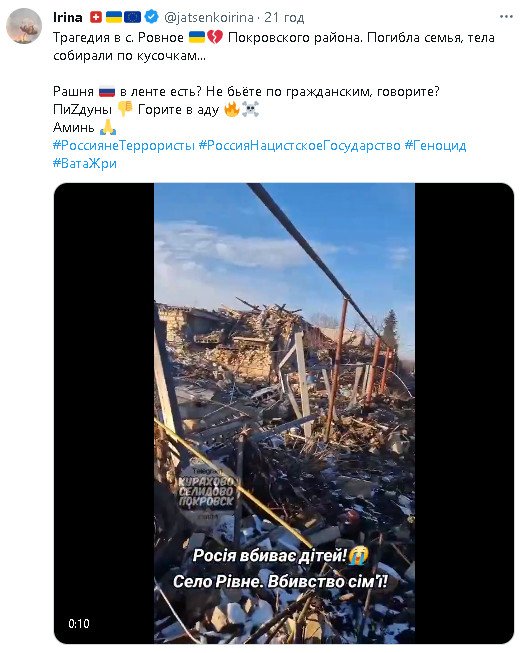This screenshot has height=653, width=528.
Task: Click Irina's profile avatar
Action: pos(24,26)
